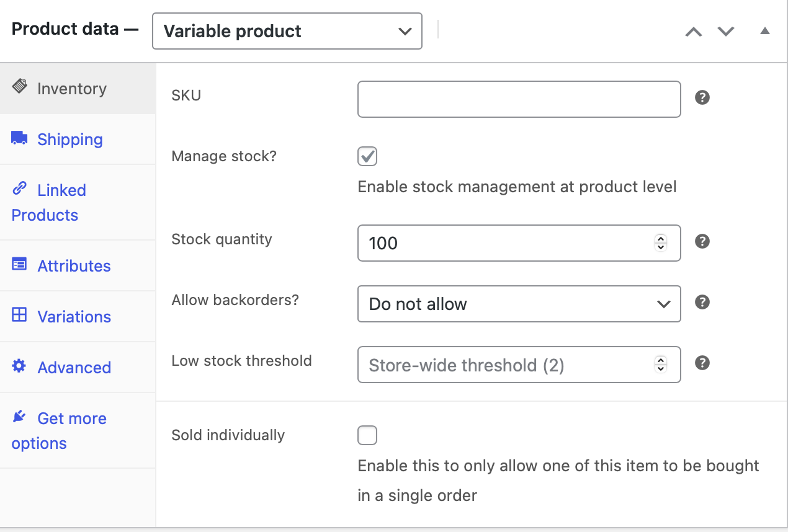Click the Shipping truck icon

[x=20, y=138]
